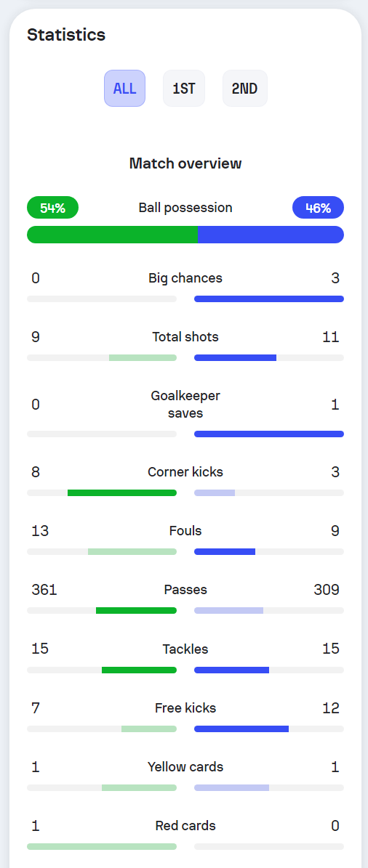Click the Match overview title
Viewport: 368px width, 868px height.
click(185, 163)
